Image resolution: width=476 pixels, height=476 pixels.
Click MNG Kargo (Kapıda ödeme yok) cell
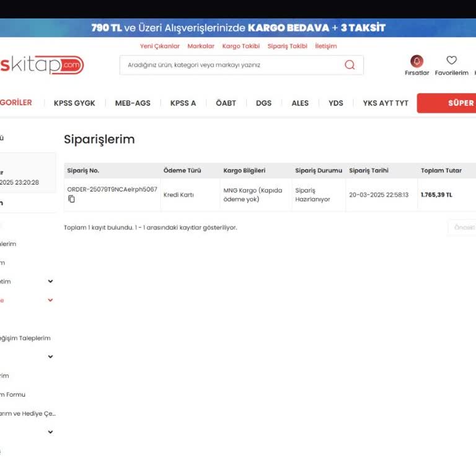[253, 195]
